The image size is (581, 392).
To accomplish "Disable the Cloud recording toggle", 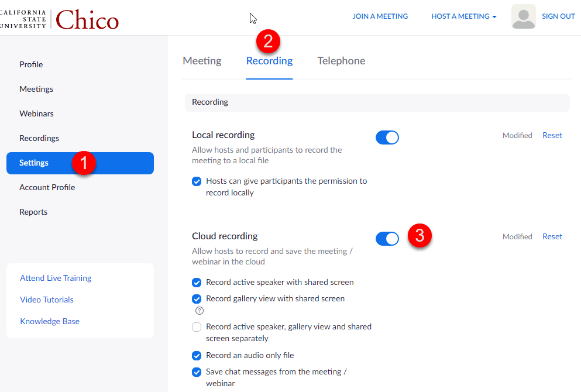I will coord(387,238).
